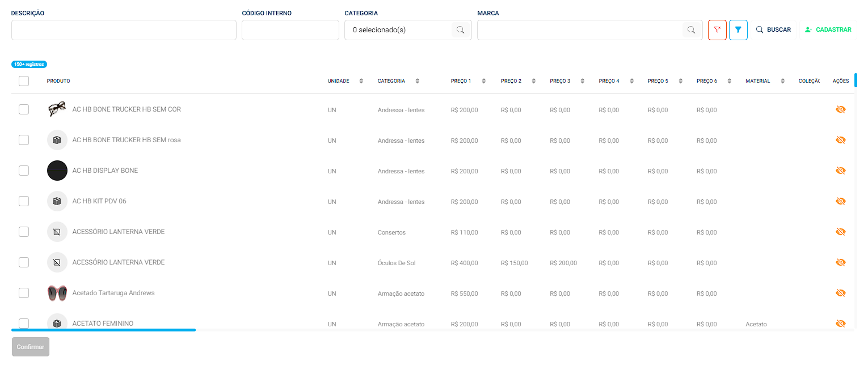Click the blue filter funnel icon
This screenshot has height=366, width=868.
pos(738,30)
